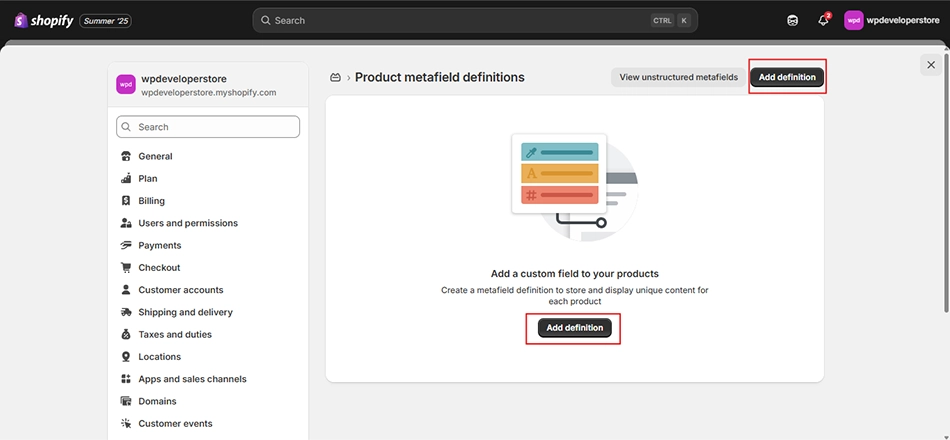Click the settings sidebar Search field

208,127
